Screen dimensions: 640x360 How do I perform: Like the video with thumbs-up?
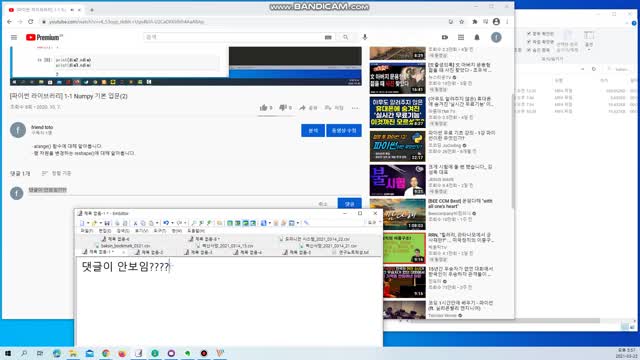[x=264, y=108]
